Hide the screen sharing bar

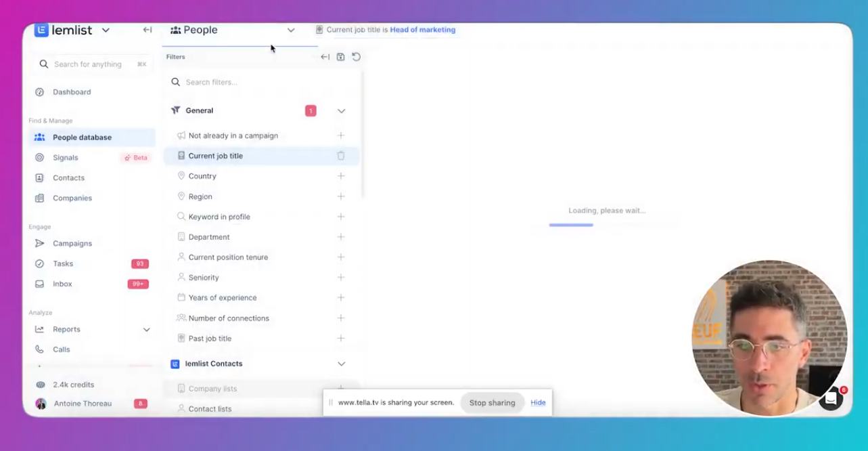[538, 403]
